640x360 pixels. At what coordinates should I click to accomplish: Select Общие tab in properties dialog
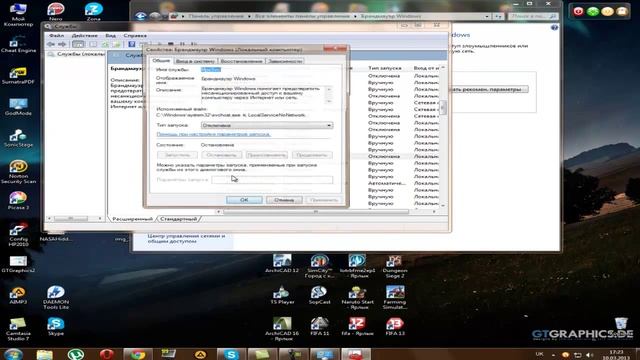pyautogui.click(x=161, y=60)
